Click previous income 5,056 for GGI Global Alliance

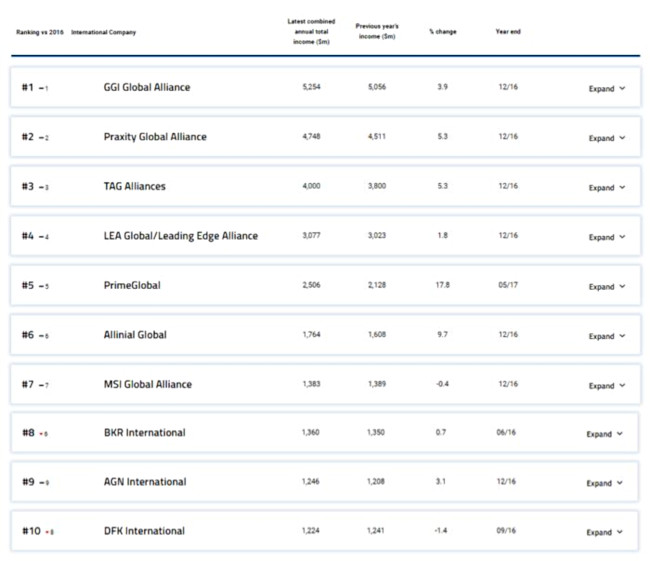point(377,87)
